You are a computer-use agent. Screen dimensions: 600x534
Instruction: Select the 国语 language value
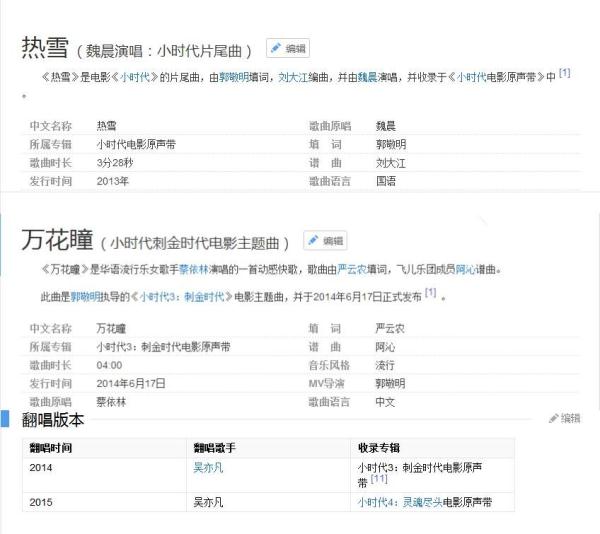[x=386, y=181]
